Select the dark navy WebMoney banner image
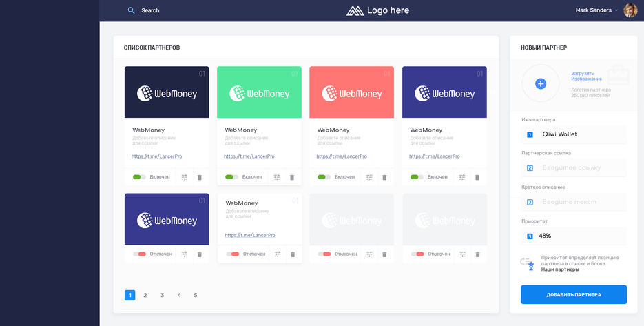The image size is (644, 326). [x=167, y=92]
